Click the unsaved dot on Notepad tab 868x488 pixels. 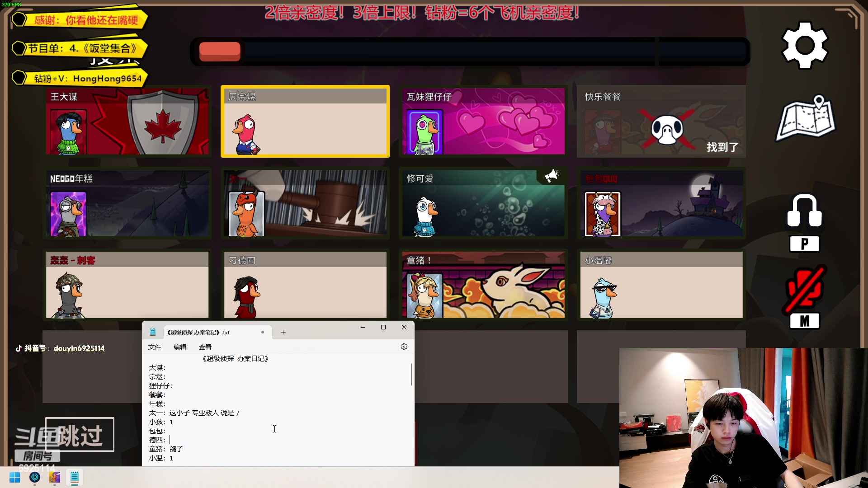263,332
